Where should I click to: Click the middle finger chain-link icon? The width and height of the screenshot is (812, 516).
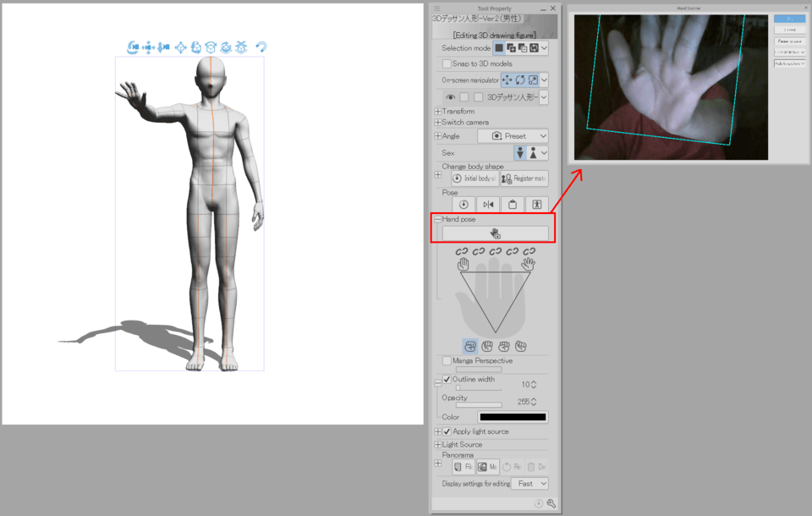496,251
